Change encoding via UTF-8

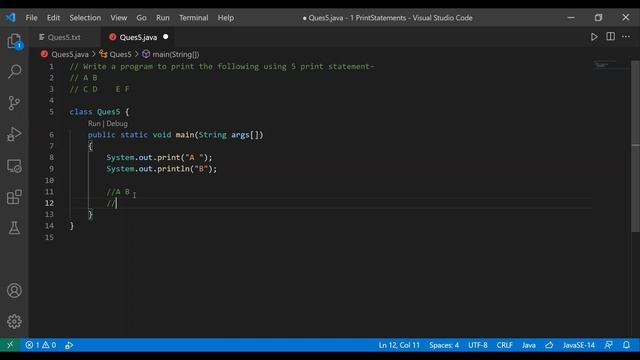tap(478, 345)
